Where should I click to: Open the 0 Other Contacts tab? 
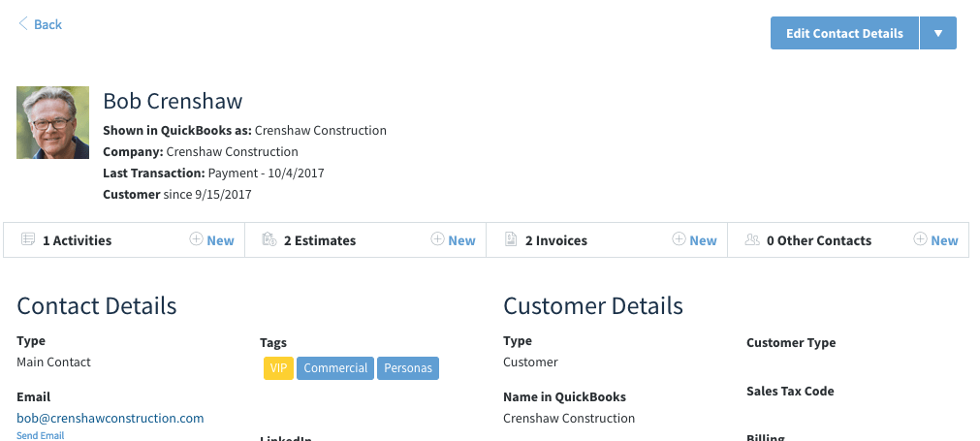tap(818, 240)
